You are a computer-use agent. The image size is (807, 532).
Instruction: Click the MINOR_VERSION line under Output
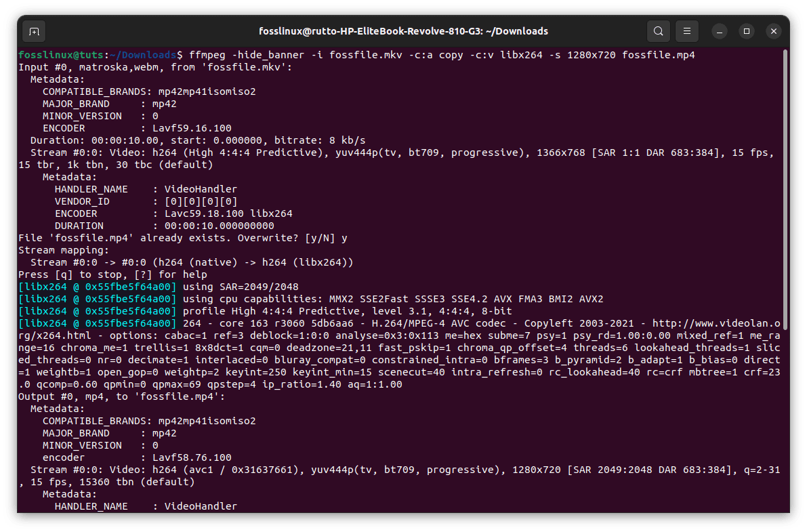click(100, 445)
